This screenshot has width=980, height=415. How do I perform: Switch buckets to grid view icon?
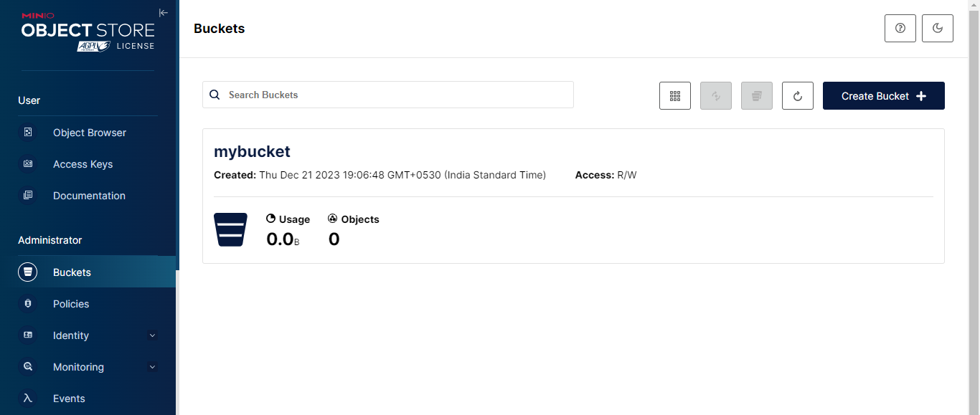675,96
